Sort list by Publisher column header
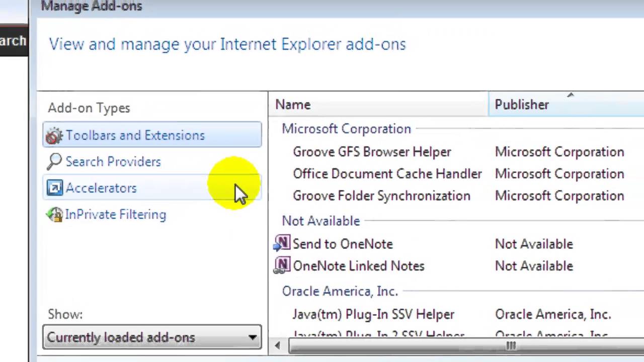Viewport: 644px width, 362px height. [x=566, y=105]
